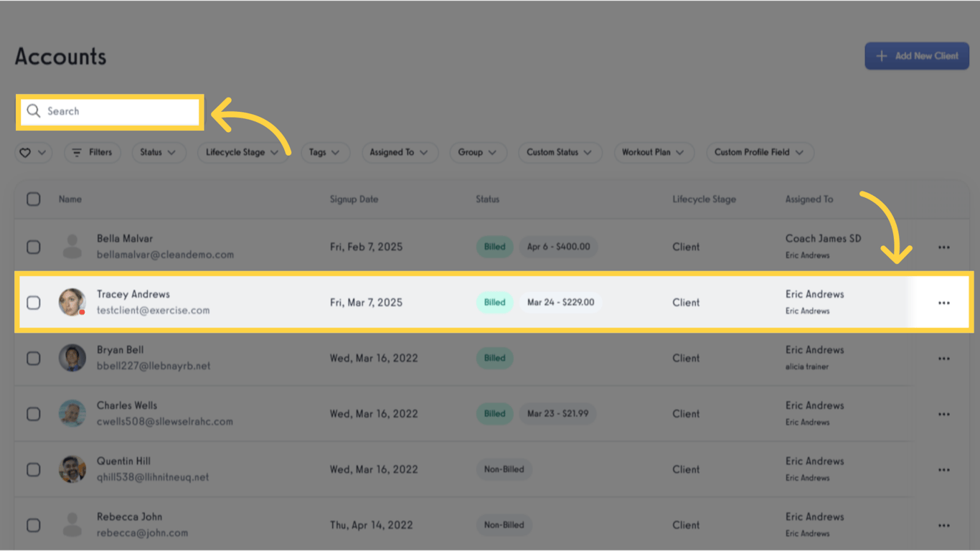Expand the Lifecycle Stage dropdown
The width and height of the screenshot is (980, 551).
tap(243, 152)
